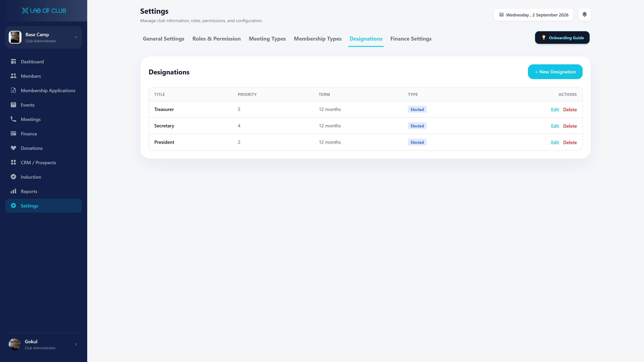Click the PRIORITY column header
Image resolution: width=644 pixels, height=362 pixels.
click(x=247, y=94)
